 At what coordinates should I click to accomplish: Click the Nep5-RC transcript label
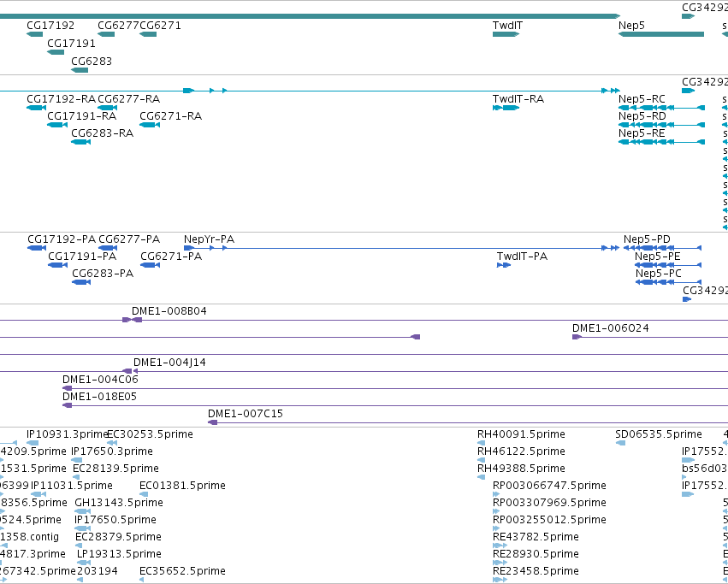[x=642, y=99]
